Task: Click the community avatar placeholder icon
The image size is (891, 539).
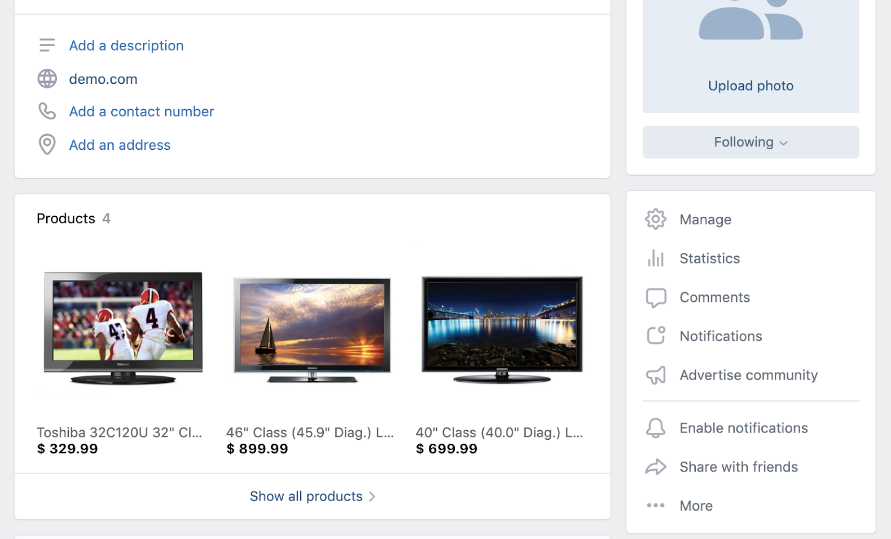Action: [x=751, y=20]
